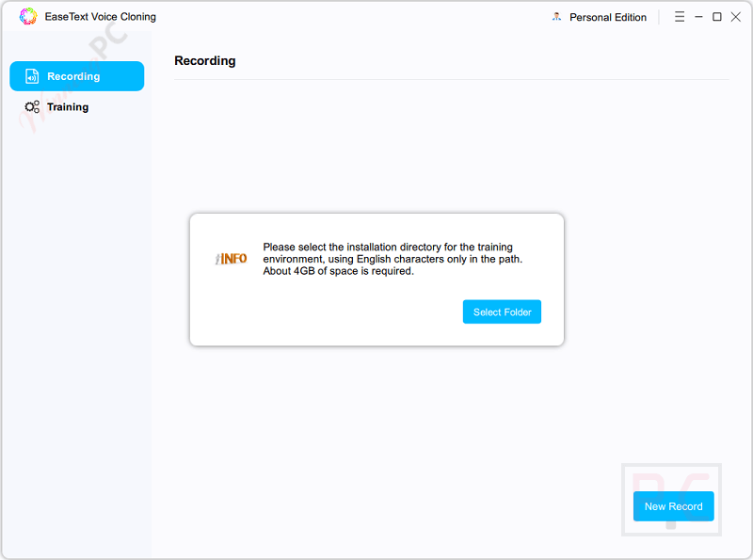The width and height of the screenshot is (753, 560).
Task: Click the EaseText Voice Cloning logo icon
Action: [x=28, y=16]
